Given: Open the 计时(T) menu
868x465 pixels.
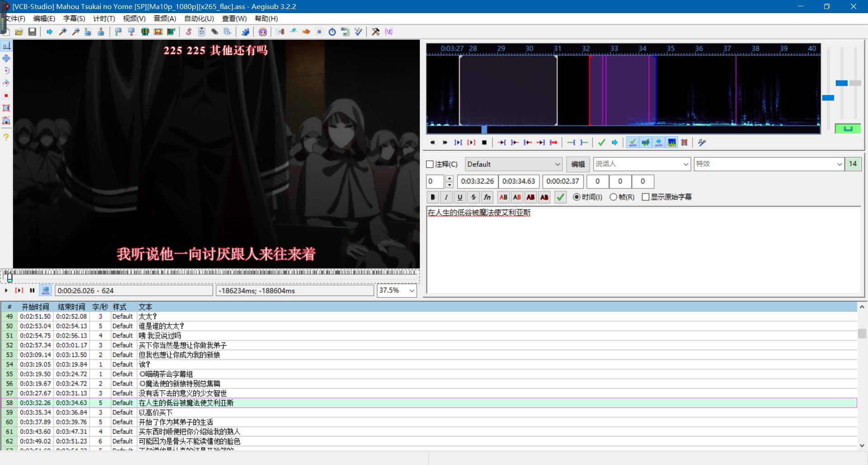Looking at the screenshot, I should click(x=104, y=19).
